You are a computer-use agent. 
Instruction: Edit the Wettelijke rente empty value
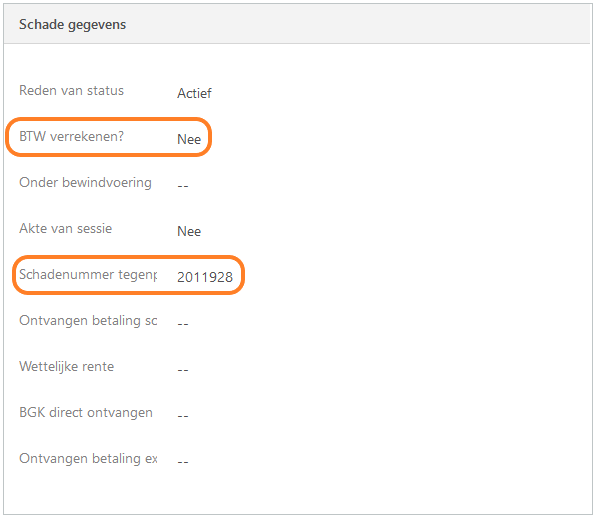183,370
